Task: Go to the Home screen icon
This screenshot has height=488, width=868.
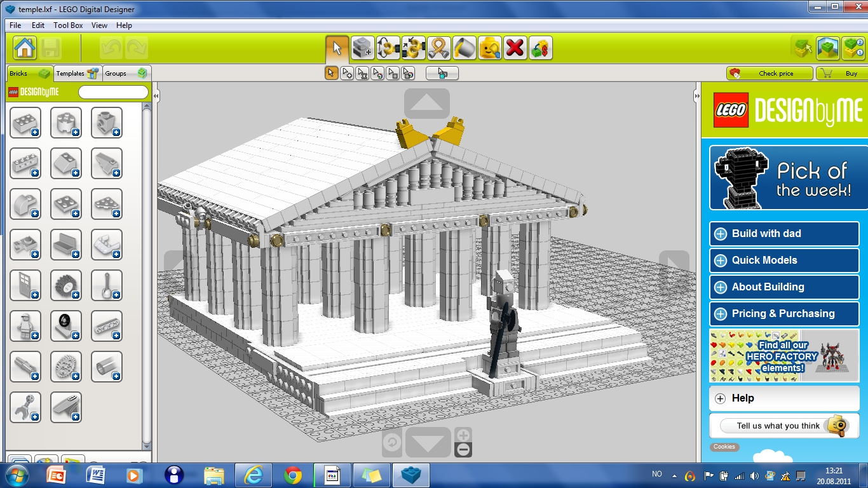Action: point(25,48)
